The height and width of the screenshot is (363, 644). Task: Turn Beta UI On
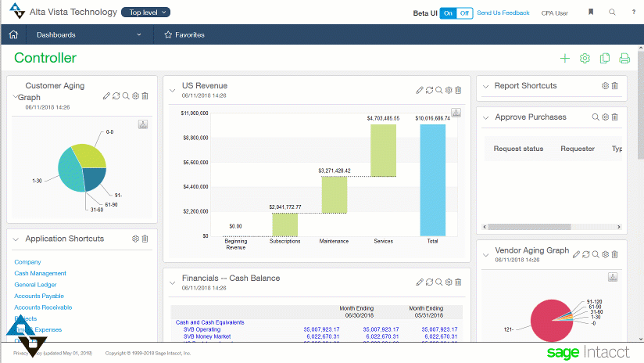point(448,13)
